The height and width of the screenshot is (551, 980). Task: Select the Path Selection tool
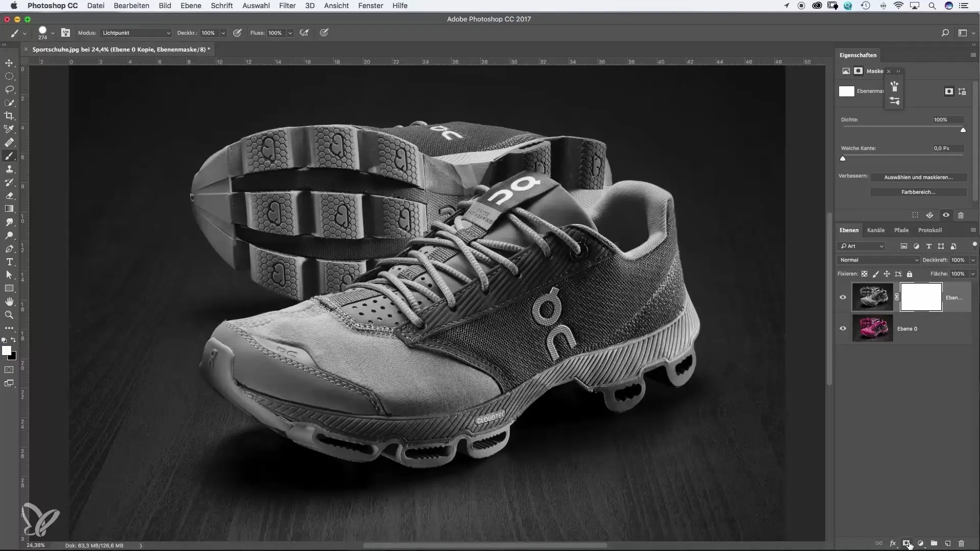click(x=9, y=275)
